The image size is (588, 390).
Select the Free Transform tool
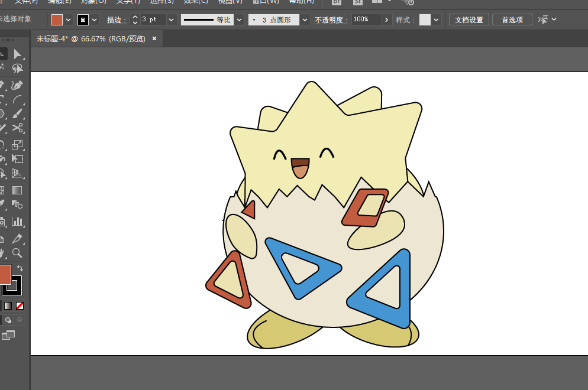pos(17,159)
